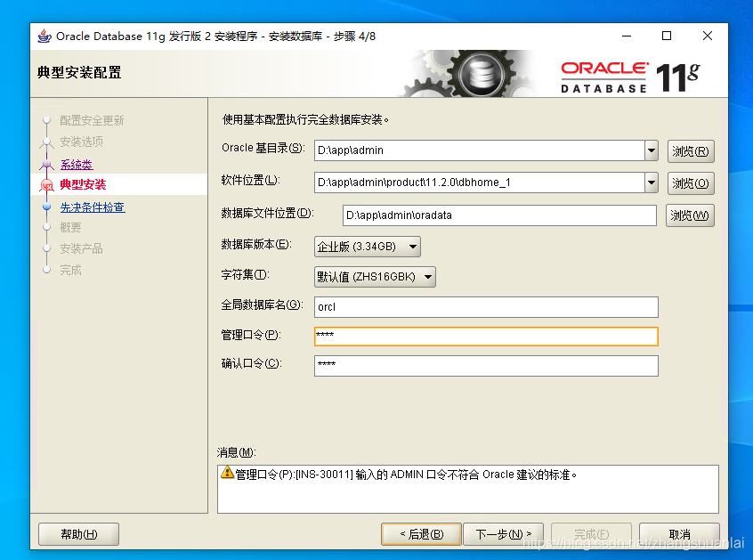Expand the 数据库版本 企业版 dropdown
The height and width of the screenshot is (560, 753).
click(x=368, y=247)
